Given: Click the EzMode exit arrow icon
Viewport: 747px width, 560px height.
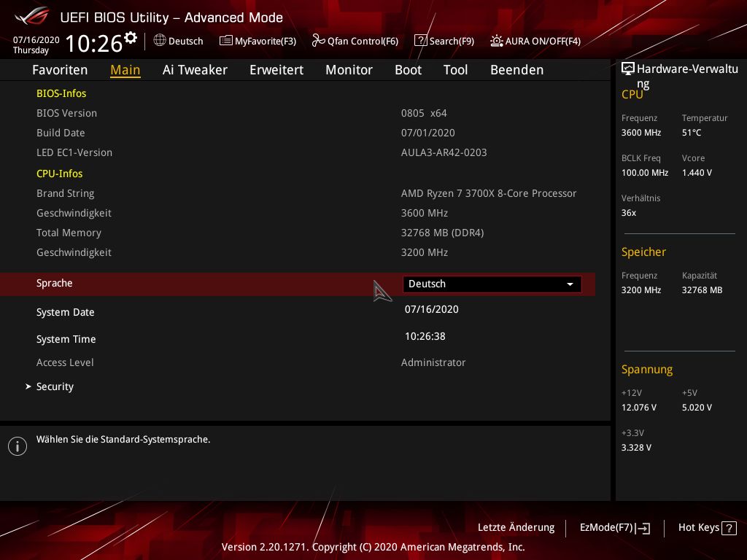Looking at the screenshot, I should pos(643,528).
